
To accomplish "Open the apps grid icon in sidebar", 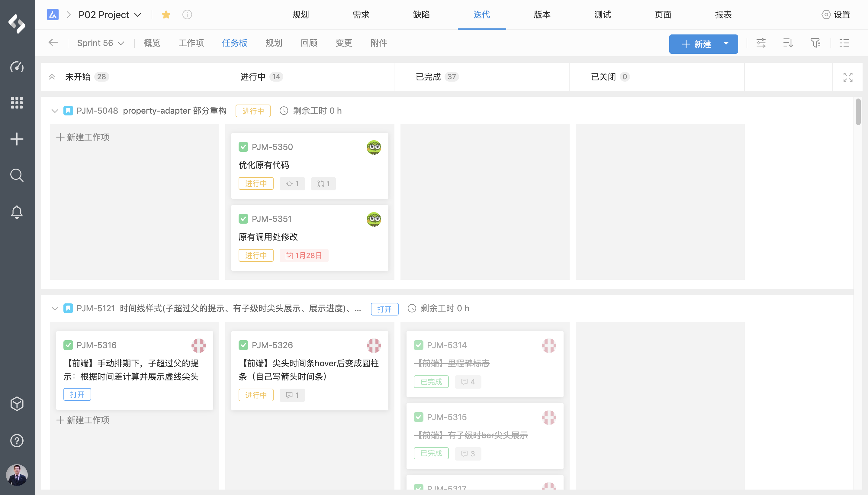I will [17, 103].
